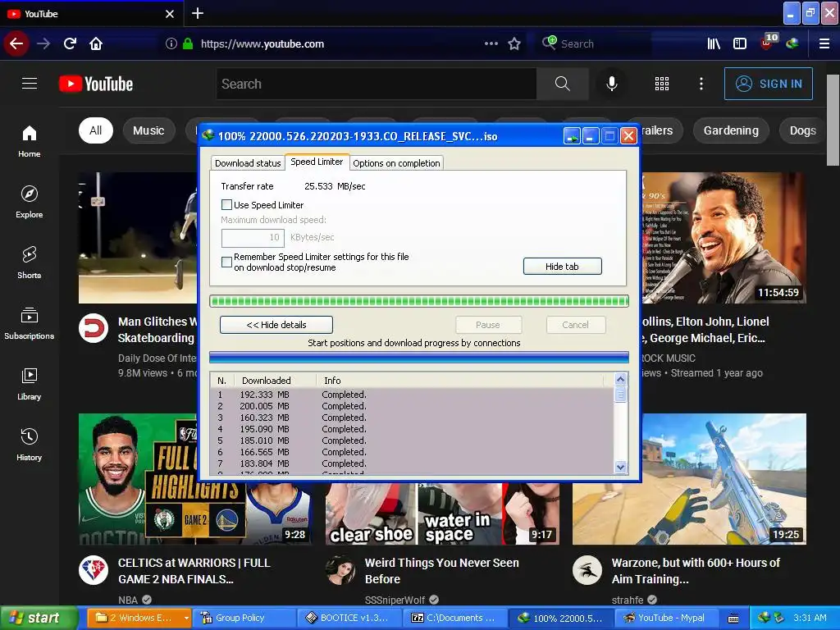840x630 pixels.
Task: Toggle the browser sidebar icon
Action: point(739,43)
